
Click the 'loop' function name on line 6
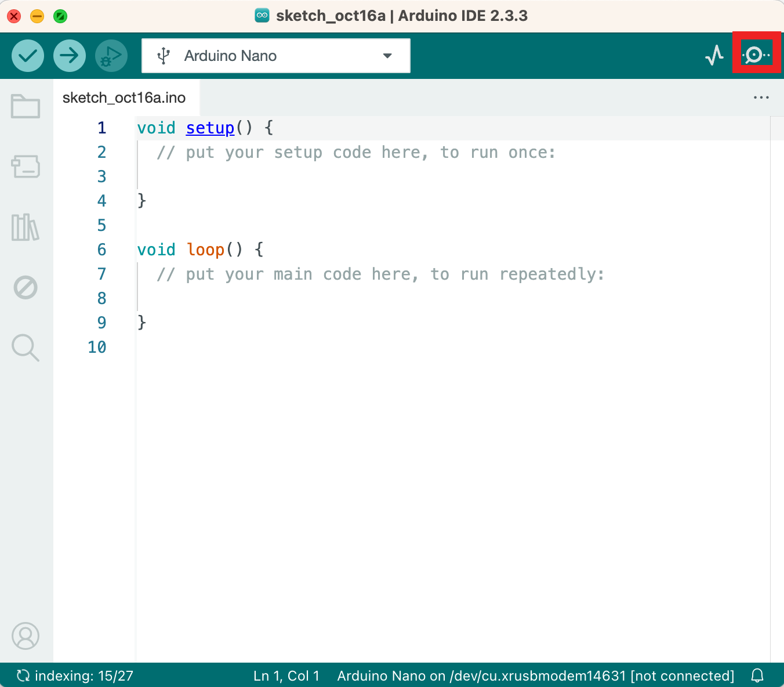pos(205,250)
